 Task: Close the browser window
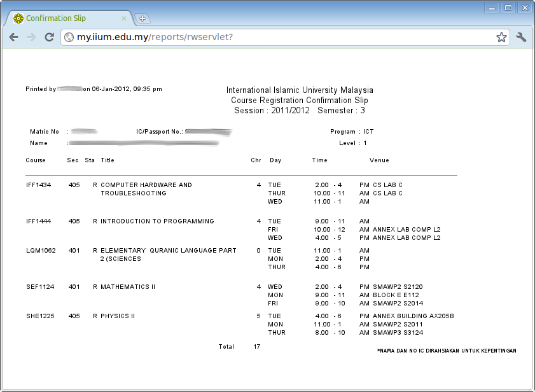(x=525, y=8)
